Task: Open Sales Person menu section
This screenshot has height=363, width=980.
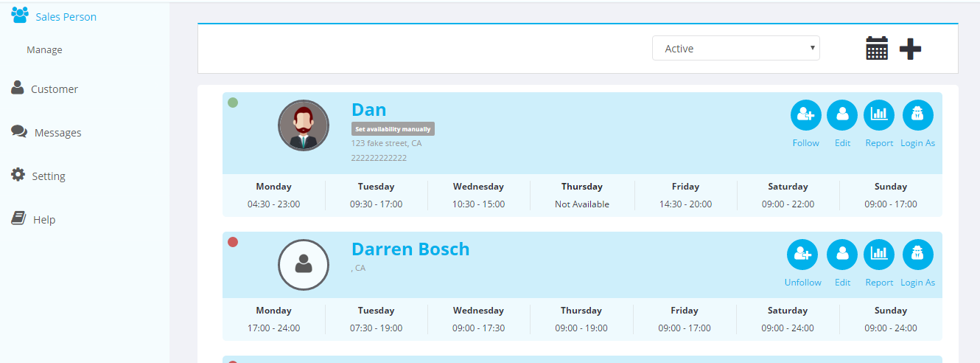Action: coord(66,16)
